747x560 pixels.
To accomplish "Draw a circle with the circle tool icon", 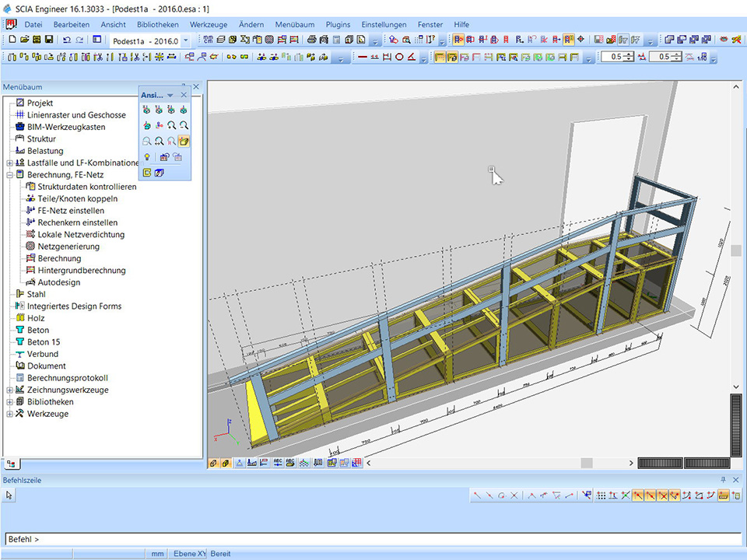I will (399, 57).
